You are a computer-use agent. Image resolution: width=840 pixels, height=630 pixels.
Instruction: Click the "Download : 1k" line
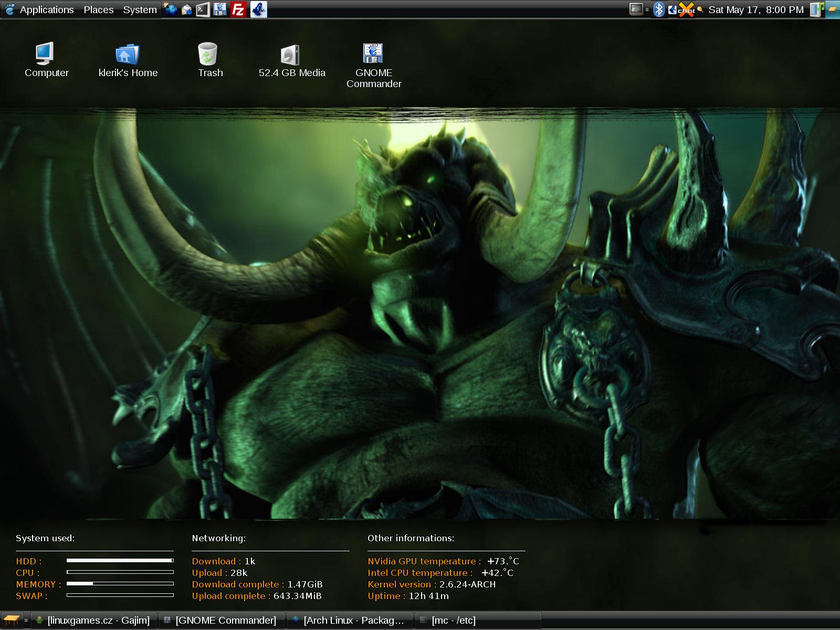[x=224, y=561]
